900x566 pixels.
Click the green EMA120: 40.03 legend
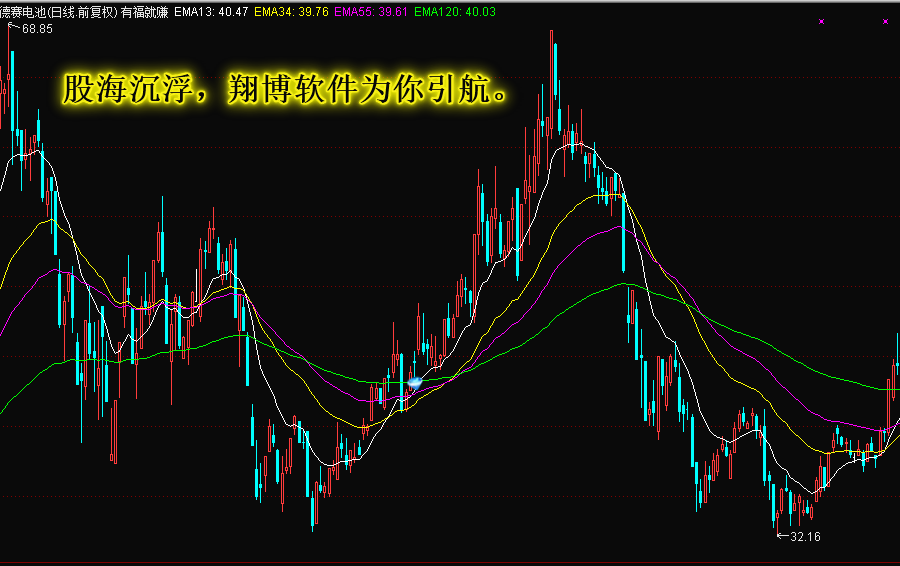(455, 12)
